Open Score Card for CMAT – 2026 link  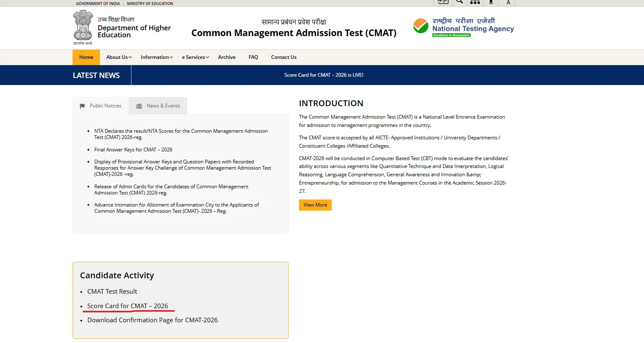coord(128,306)
